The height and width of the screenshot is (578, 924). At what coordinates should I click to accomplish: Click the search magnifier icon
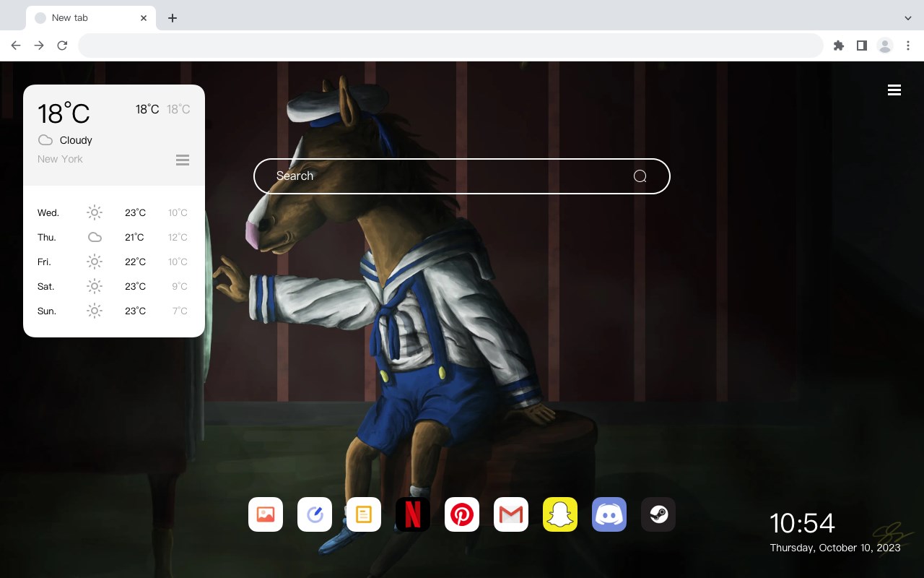640,176
